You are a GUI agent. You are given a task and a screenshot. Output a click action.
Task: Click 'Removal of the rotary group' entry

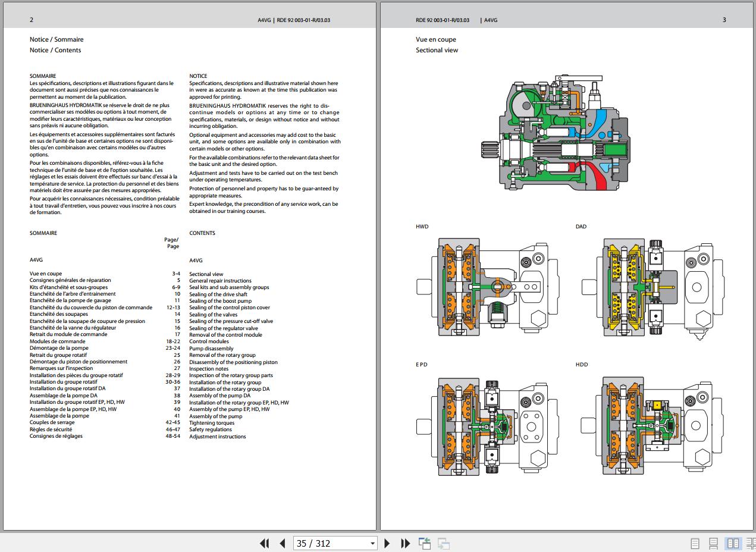[222, 355]
